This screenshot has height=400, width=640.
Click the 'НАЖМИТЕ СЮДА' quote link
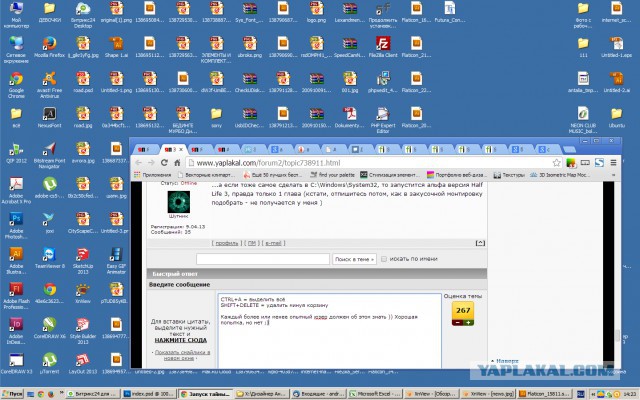point(180,340)
